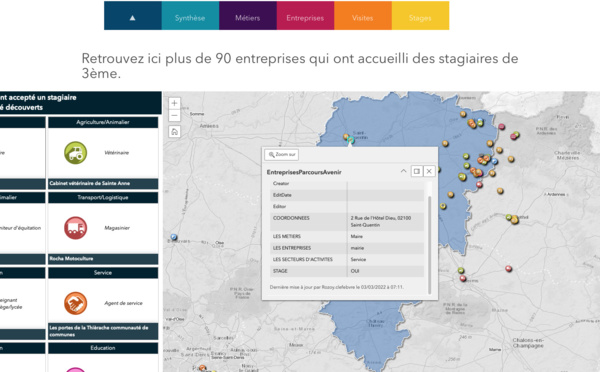
Task: Select the blue map marker near Beauvais
Action: point(174,237)
